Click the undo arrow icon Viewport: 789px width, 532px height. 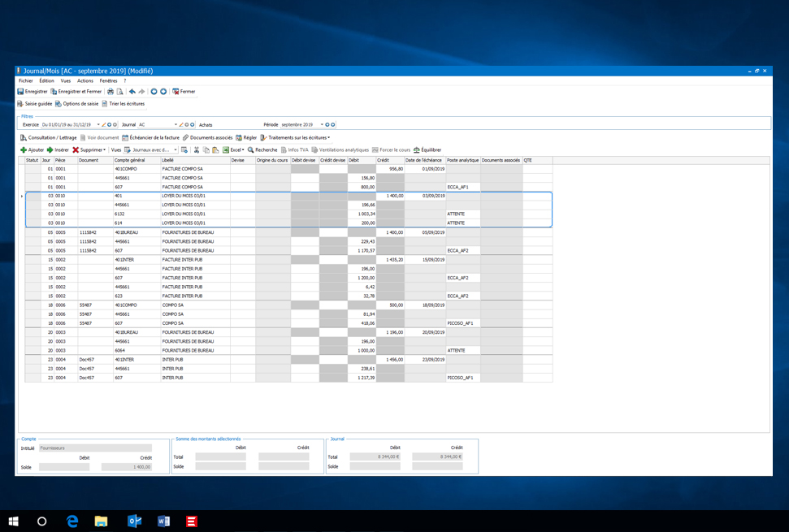(x=132, y=92)
